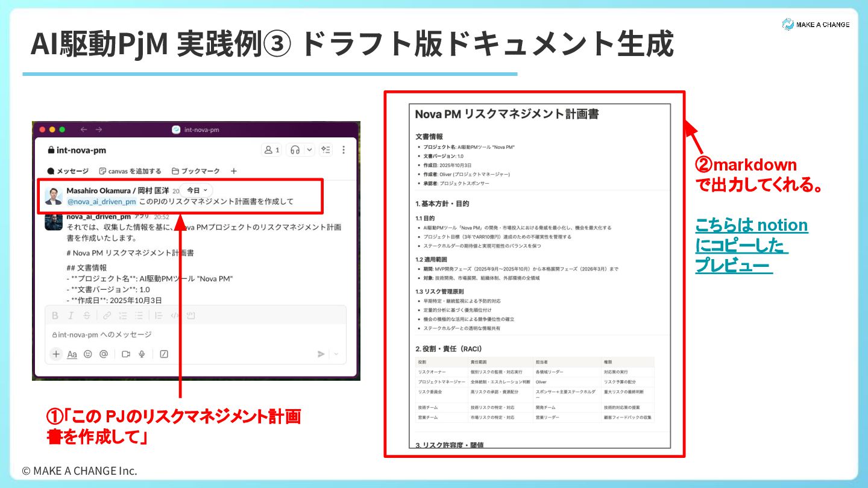Go back with Slack's left arrow
Image resolution: width=868 pixels, height=488 pixels.
pos(84,130)
